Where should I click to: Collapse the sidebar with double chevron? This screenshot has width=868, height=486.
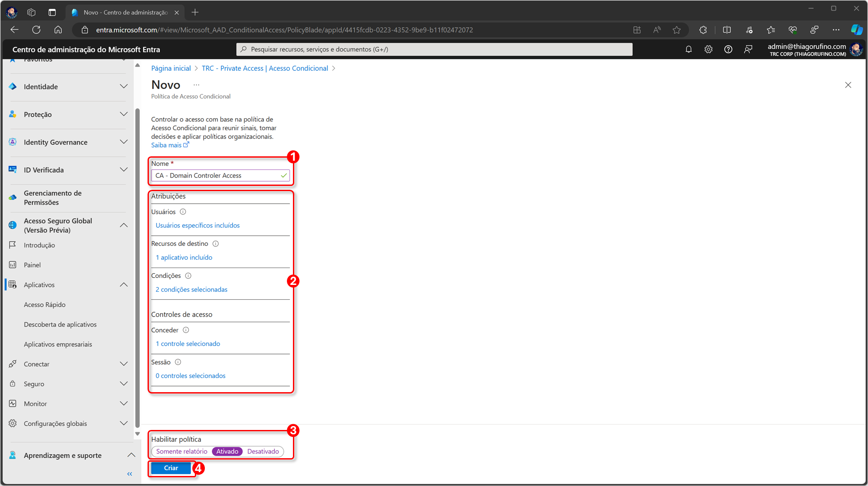129,474
